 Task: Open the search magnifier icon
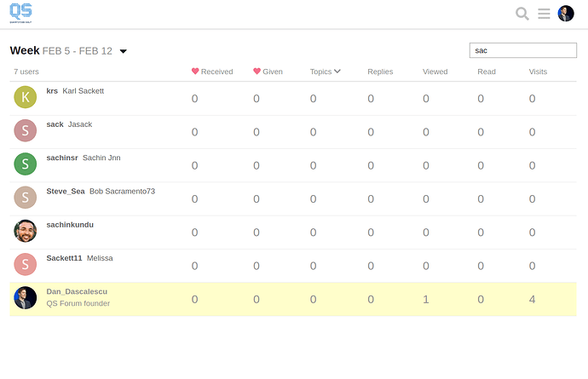(522, 14)
